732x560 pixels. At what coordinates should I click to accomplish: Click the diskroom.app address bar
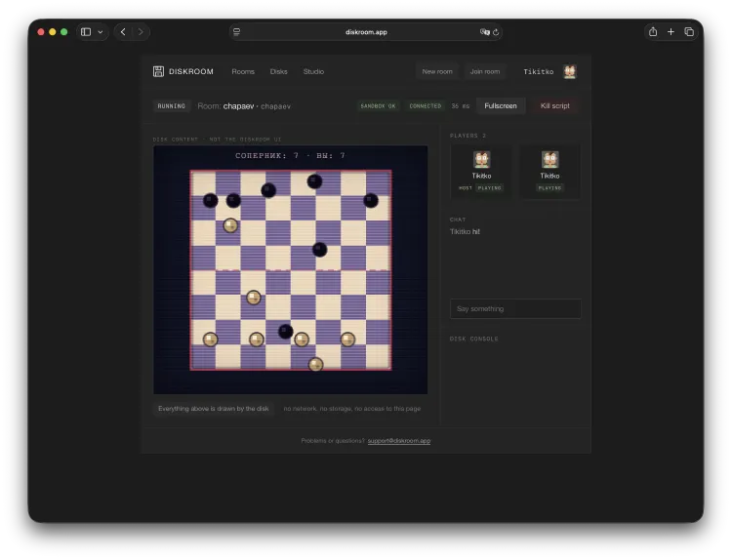click(366, 32)
